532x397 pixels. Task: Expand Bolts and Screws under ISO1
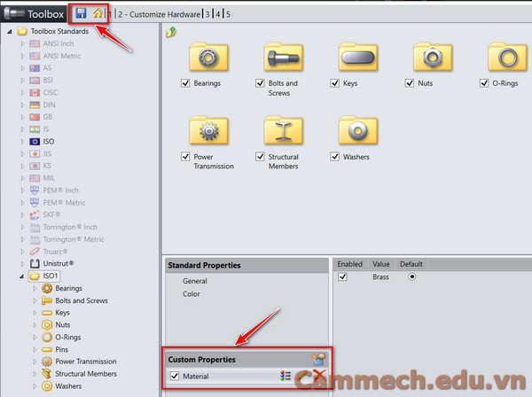click(x=35, y=300)
